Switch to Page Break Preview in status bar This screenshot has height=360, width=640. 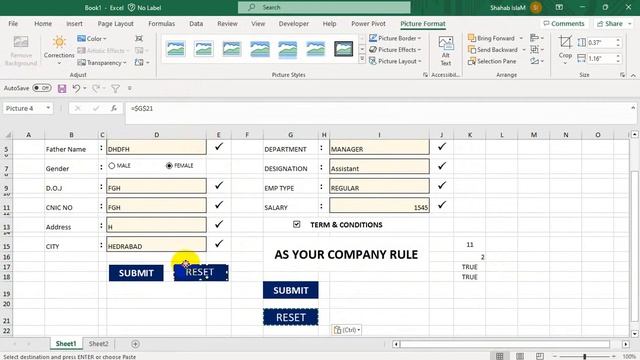540,356
